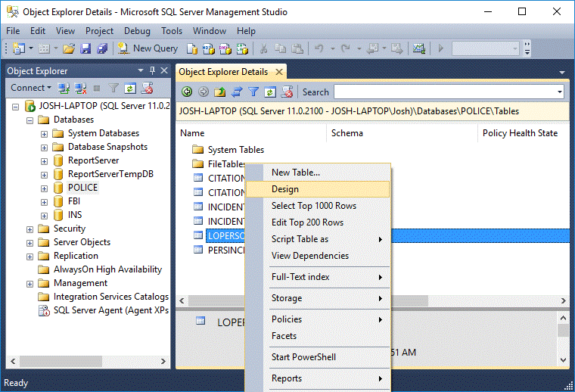
Task: Open the Connect dropdown in Object Explorer
Action: pyautogui.click(x=31, y=88)
